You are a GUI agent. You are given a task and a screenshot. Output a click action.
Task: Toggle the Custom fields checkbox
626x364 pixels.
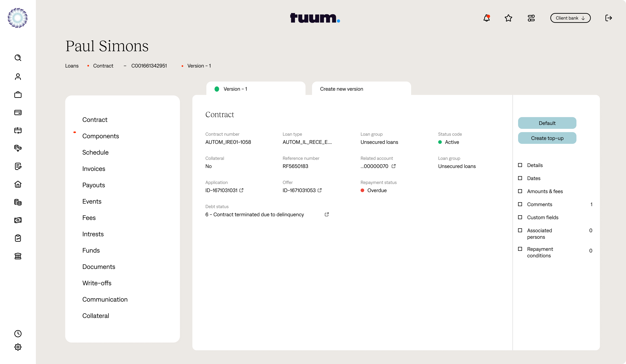[520, 217]
